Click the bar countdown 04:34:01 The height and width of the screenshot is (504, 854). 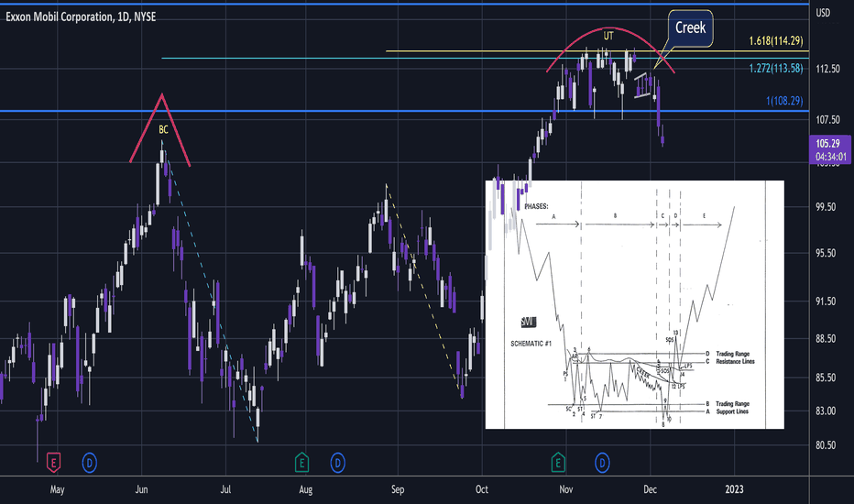pyautogui.click(x=830, y=157)
